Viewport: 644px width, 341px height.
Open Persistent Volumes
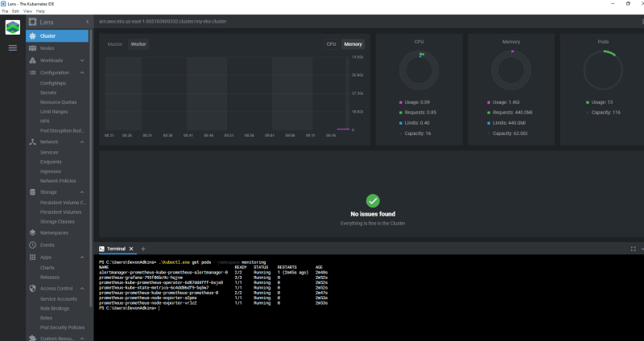(x=61, y=212)
